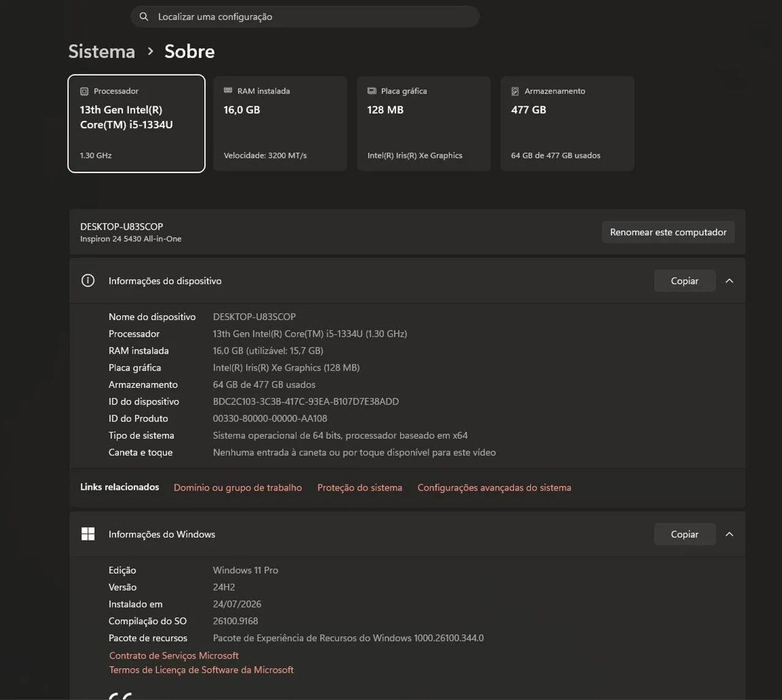782x700 pixels.
Task: Click the version value 24H2
Action: pyautogui.click(x=224, y=587)
